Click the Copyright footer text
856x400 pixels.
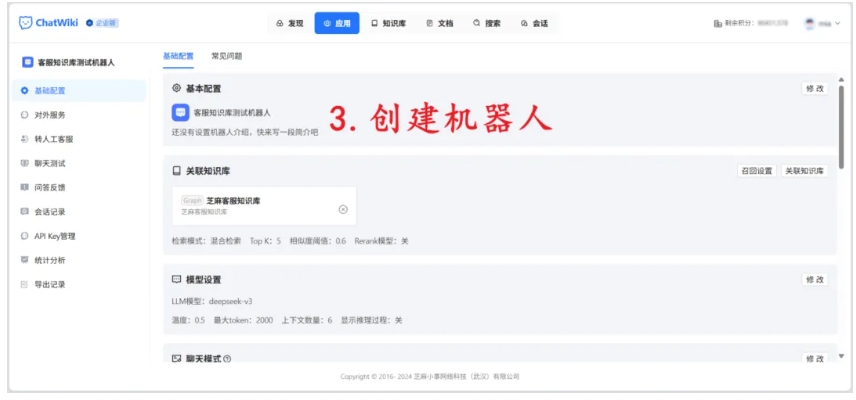[x=430, y=377]
